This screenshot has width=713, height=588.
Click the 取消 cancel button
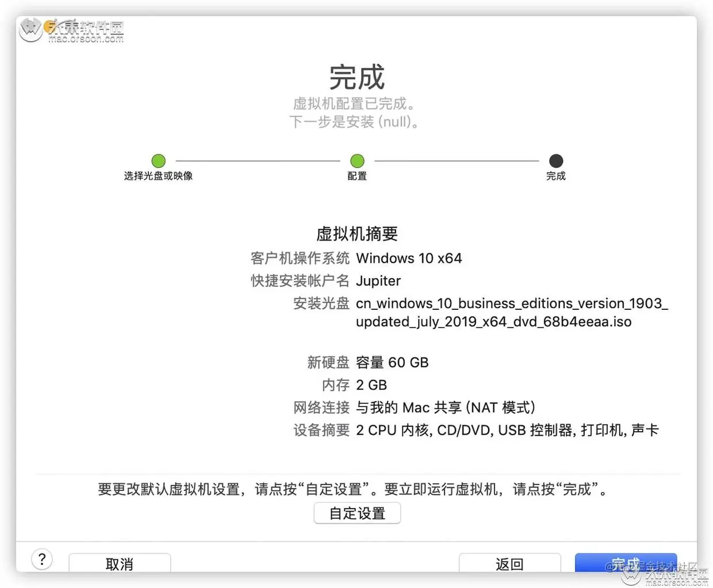coord(120,563)
